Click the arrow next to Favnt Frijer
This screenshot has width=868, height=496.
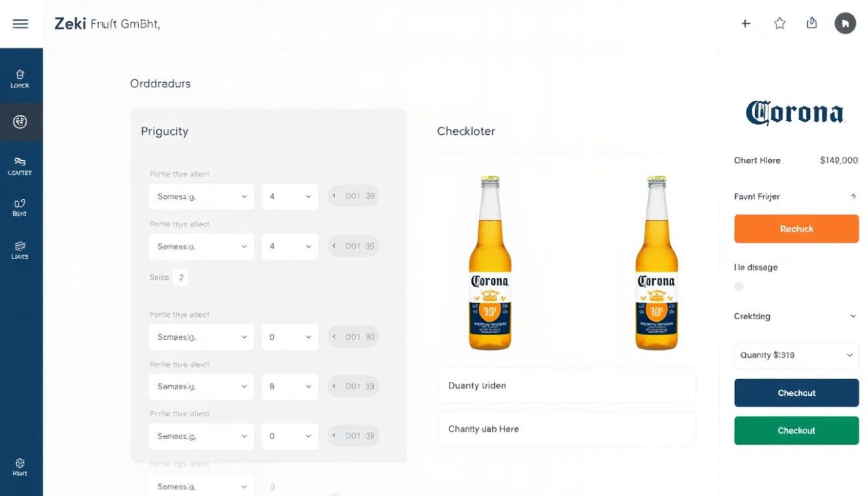853,196
